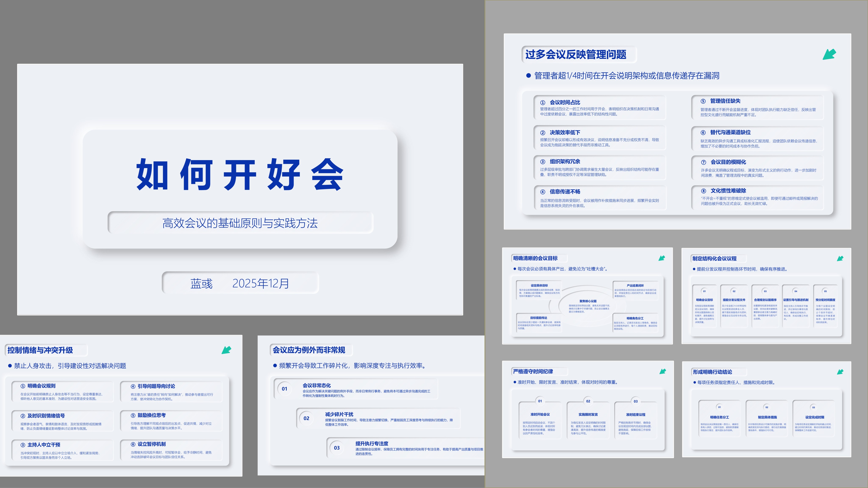Click green arrow icon on 明确清晰的会议目标 slide
The height and width of the screenshot is (488, 868).
662,258
